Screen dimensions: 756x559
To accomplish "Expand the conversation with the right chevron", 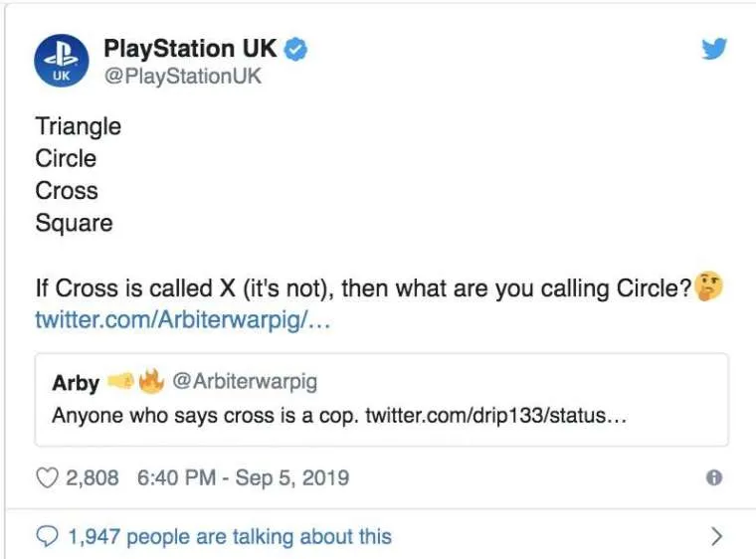I will coord(716,537).
